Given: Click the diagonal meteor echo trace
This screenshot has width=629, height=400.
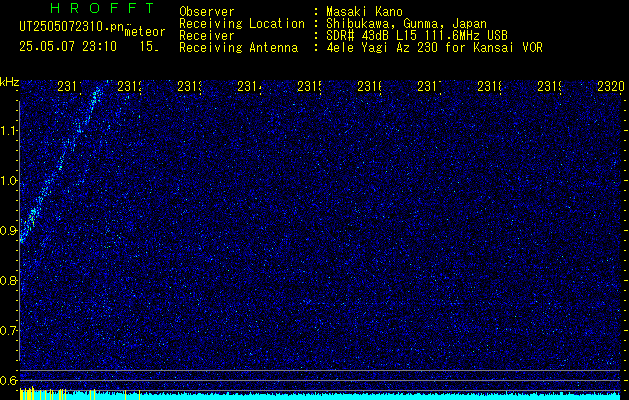Looking at the screenshot, I should [60, 164].
